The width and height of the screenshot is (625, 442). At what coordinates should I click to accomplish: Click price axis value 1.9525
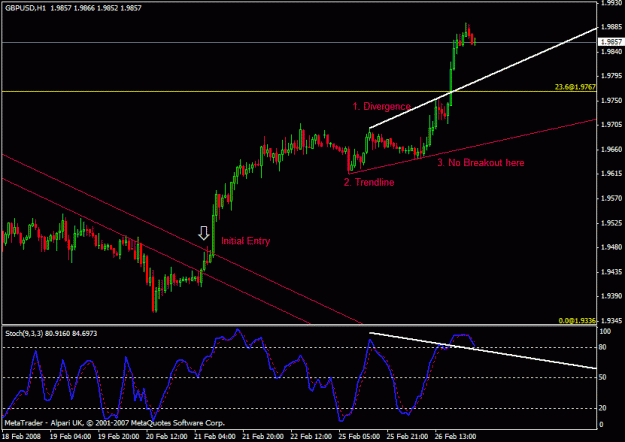pyautogui.click(x=611, y=223)
